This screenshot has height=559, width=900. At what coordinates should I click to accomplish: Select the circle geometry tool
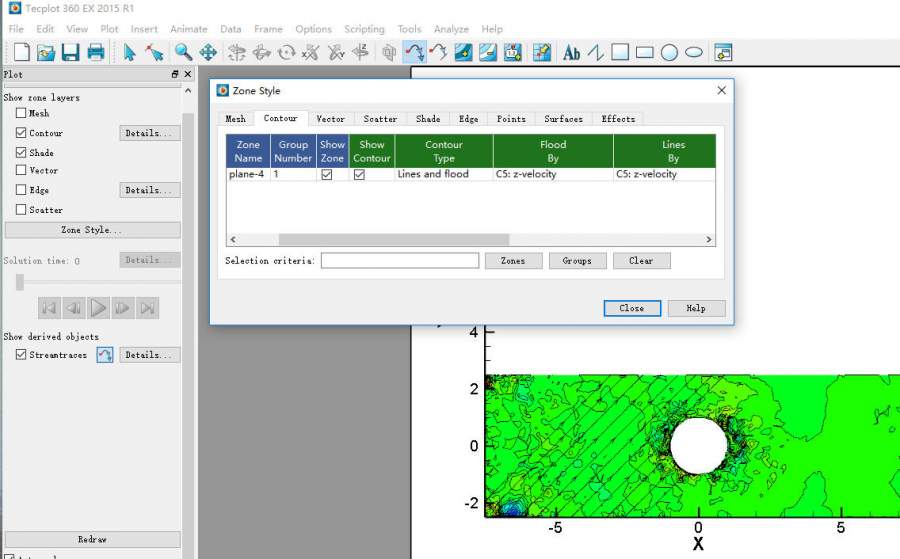[x=669, y=53]
